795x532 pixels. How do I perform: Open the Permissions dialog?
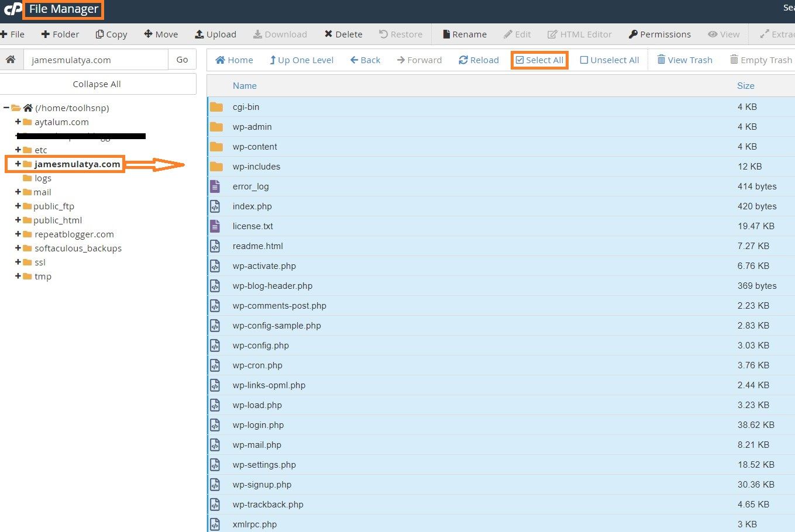660,34
